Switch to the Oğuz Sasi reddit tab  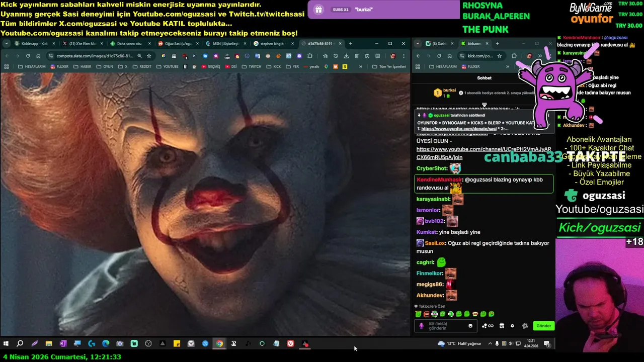pyautogui.click(x=178, y=44)
